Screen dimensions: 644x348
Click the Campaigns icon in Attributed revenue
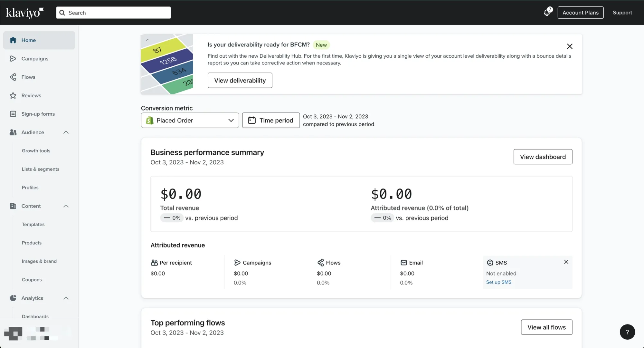point(237,263)
